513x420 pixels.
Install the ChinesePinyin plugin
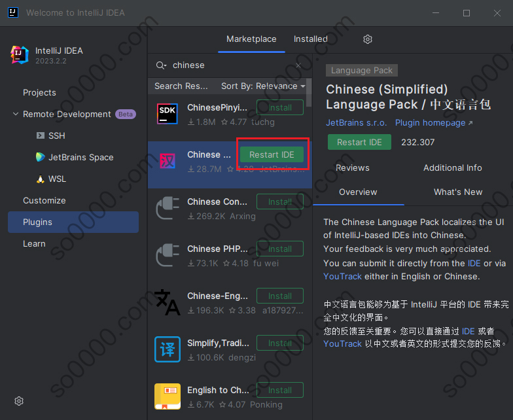point(280,107)
